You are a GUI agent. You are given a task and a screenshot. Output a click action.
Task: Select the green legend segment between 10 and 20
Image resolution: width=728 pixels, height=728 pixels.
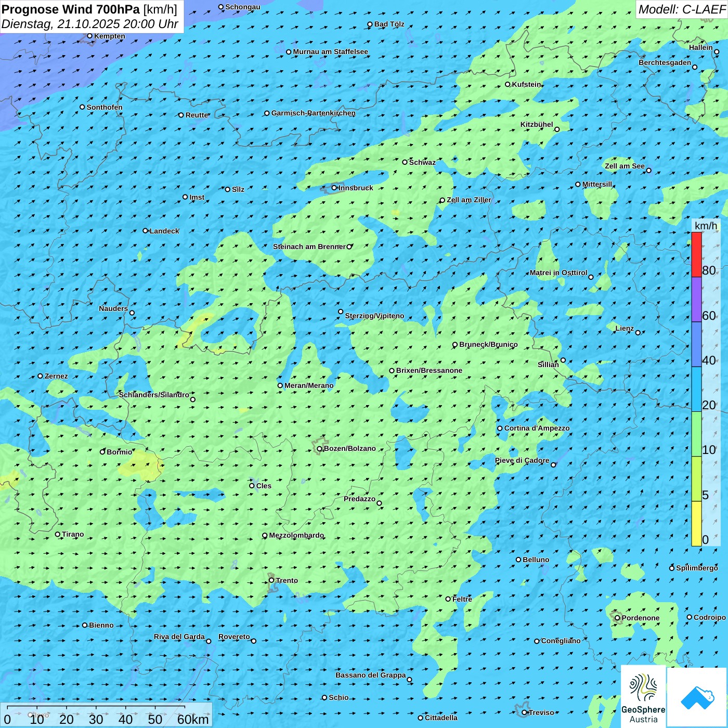click(x=696, y=434)
